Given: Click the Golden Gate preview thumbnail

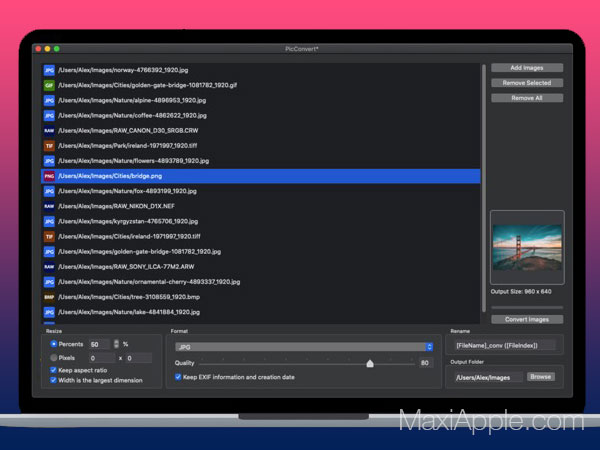Looking at the screenshot, I should click(x=527, y=247).
